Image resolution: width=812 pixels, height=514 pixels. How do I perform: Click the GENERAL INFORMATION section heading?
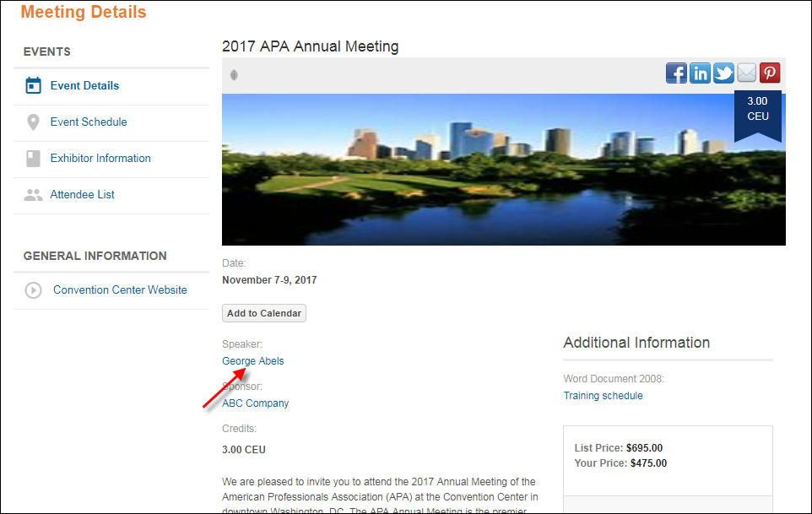tap(95, 256)
